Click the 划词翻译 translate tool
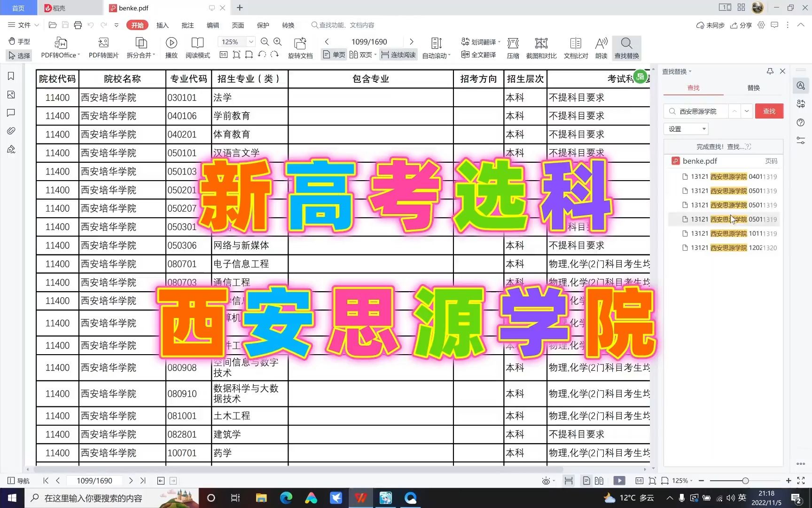 coord(481,42)
